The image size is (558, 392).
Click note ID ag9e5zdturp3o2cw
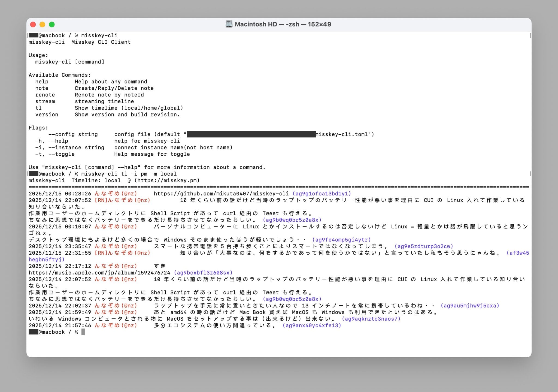424,246
